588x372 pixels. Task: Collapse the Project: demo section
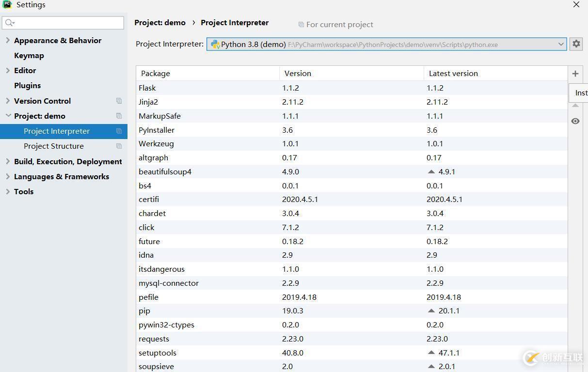8,116
